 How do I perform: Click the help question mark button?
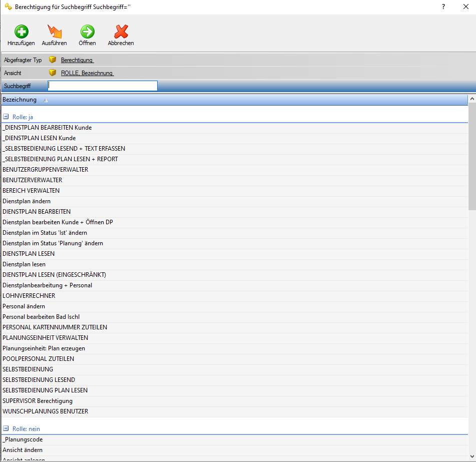point(443,7)
